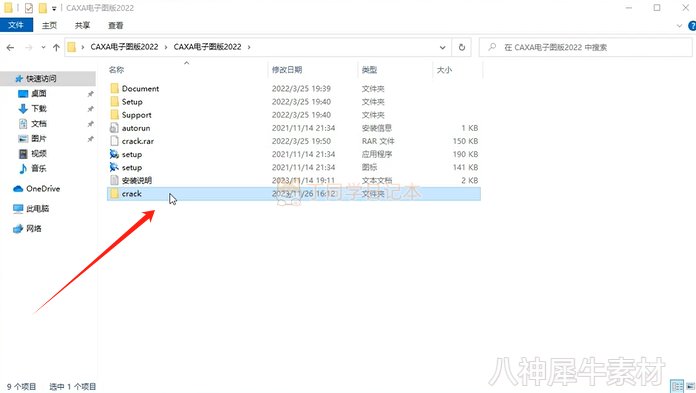Open the 查看 ribbon tab
The image size is (696, 393).
(x=115, y=26)
